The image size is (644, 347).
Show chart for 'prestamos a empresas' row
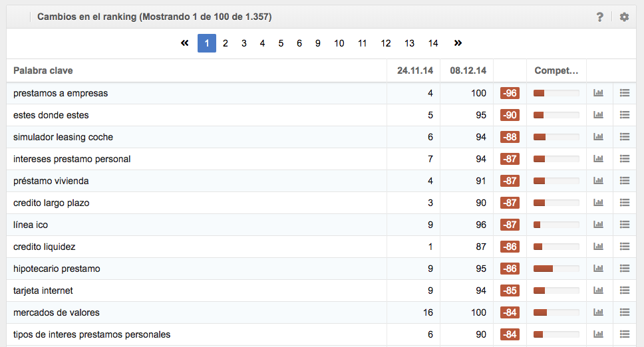[598, 93]
